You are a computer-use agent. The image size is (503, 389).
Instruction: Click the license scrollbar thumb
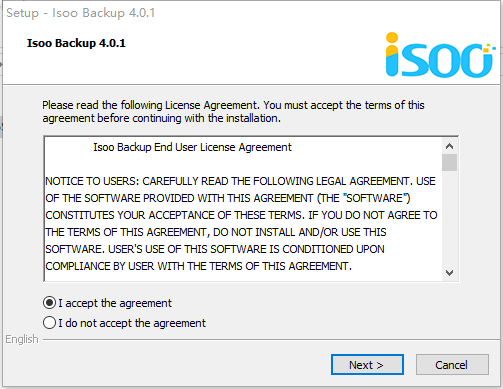pyautogui.click(x=449, y=162)
